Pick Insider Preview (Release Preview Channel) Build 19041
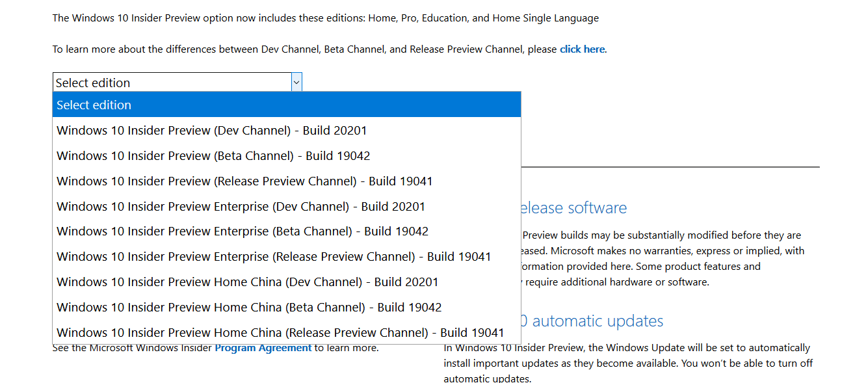 coord(287,181)
